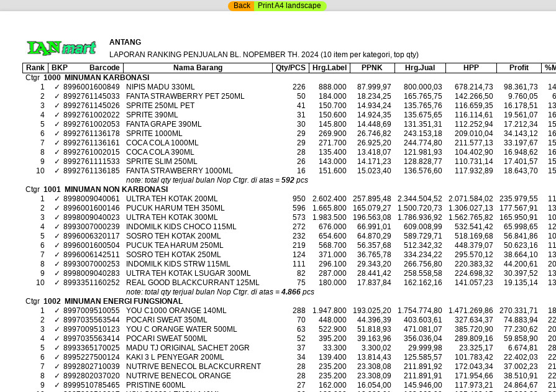Viewport: 556px width, 392px height.
Task: Click the Back button
Action: coord(241,6)
